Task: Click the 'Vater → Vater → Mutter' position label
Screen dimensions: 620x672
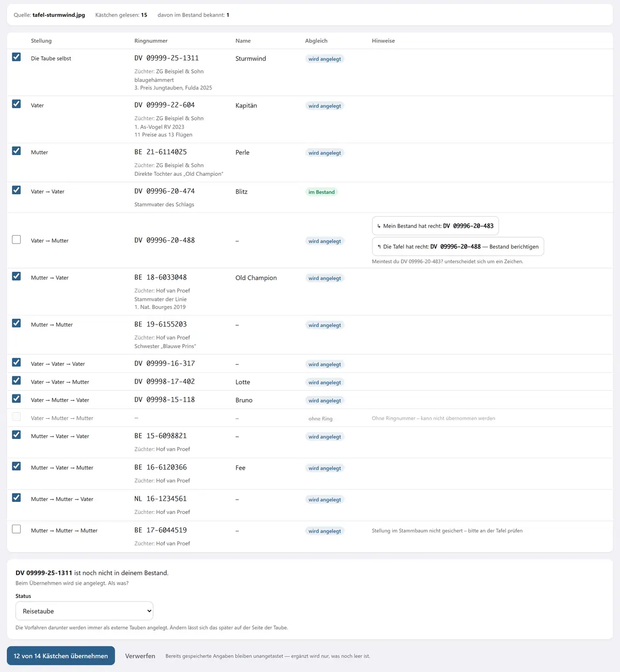Action: click(60, 382)
